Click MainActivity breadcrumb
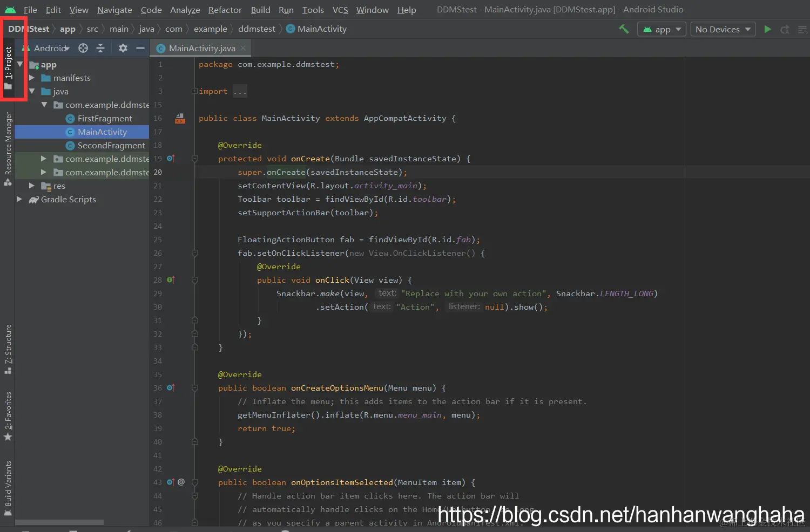The image size is (810, 532). pos(322,29)
